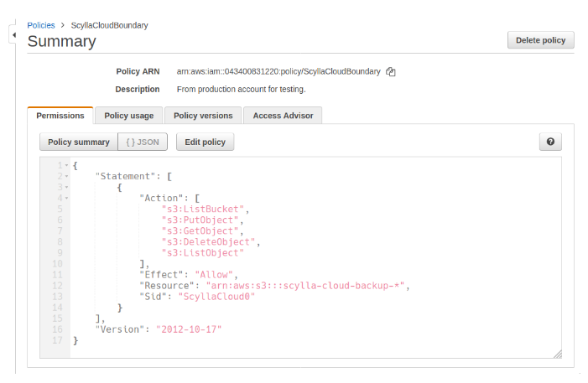Collapse the fold arrow on line 1
Viewport: 588px width, 383px height.
(67, 165)
